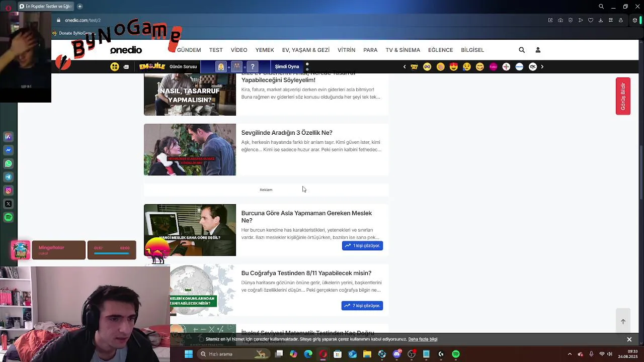Open 'Bu Coğrafya Testinden 8/11 Yapabilecek misin?'
Screen dimensions: 644x362
tap(306, 273)
